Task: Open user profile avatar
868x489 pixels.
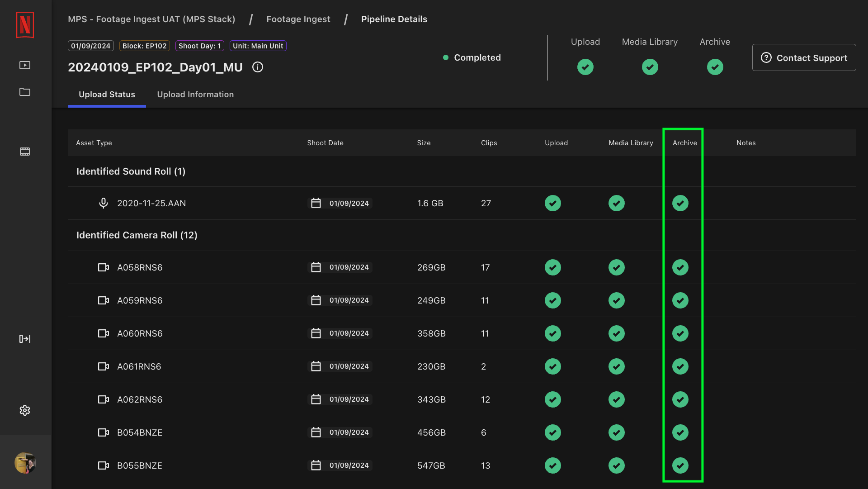Action: pyautogui.click(x=25, y=463)
